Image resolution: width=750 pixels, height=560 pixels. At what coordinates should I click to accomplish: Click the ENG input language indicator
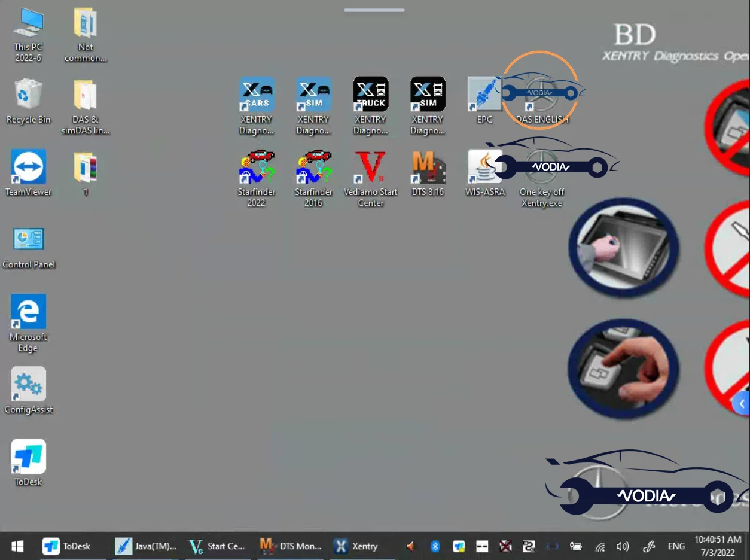point(676,546)
